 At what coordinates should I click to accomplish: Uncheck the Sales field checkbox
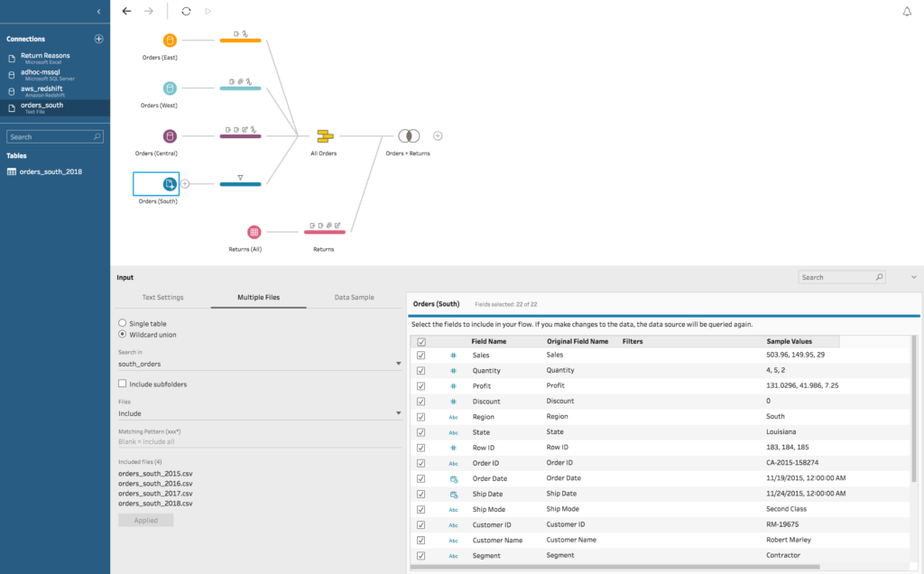click(420, 356)
